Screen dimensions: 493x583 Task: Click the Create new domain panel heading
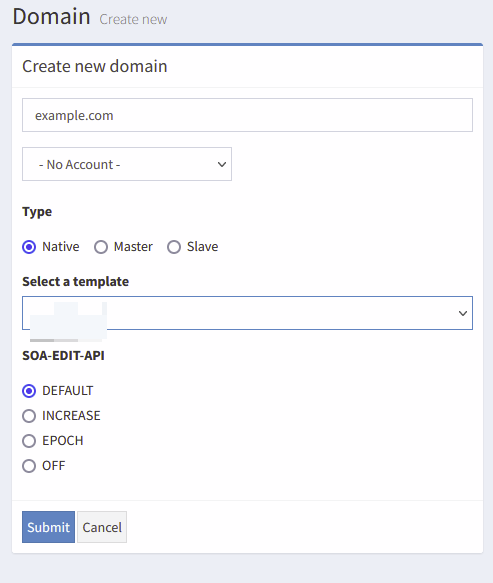pos(95,66)
